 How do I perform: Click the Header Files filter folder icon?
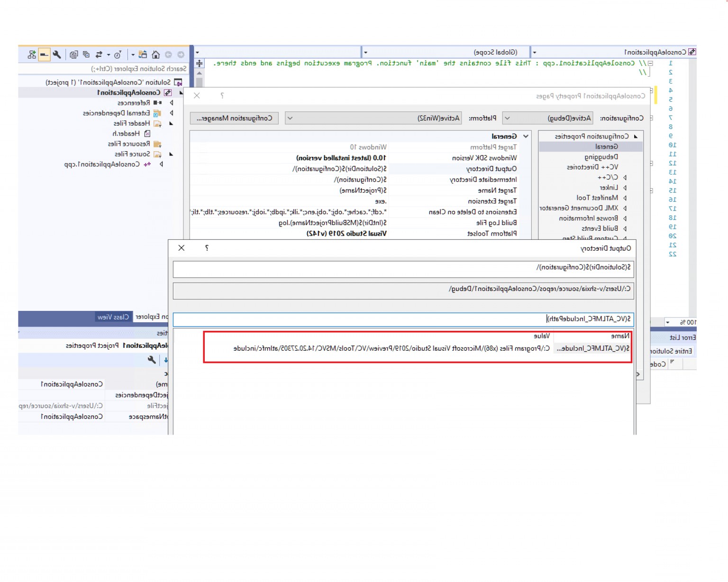point(157,124)
